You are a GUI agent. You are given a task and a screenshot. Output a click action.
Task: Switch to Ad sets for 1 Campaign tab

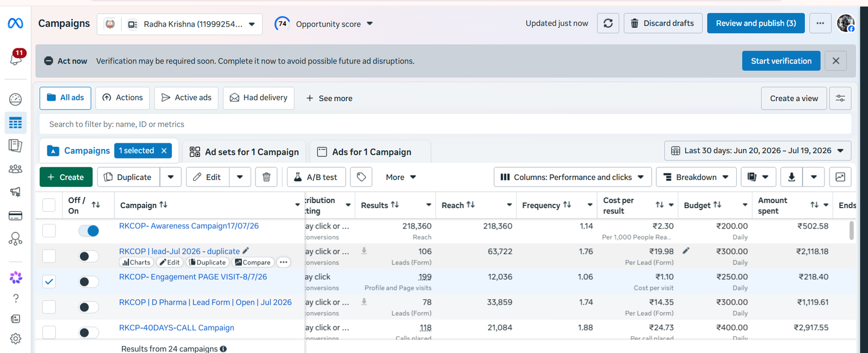pos(244,152)
